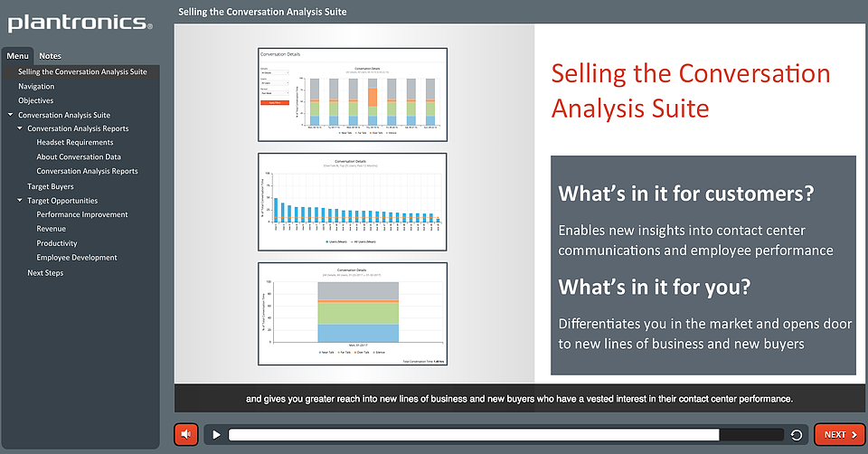Open Next Steps topic
This screenshot has height=454, width=868.
(x=45, y=273)
